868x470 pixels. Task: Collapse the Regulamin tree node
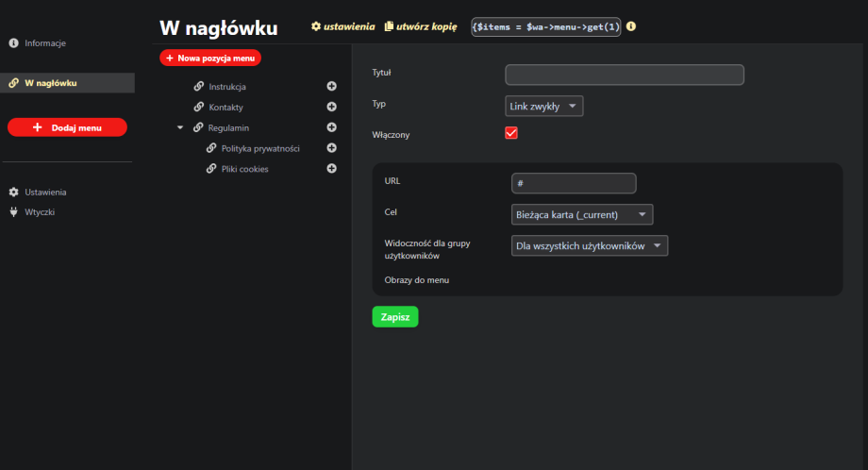pyautogui.click(x=180, y=127)
